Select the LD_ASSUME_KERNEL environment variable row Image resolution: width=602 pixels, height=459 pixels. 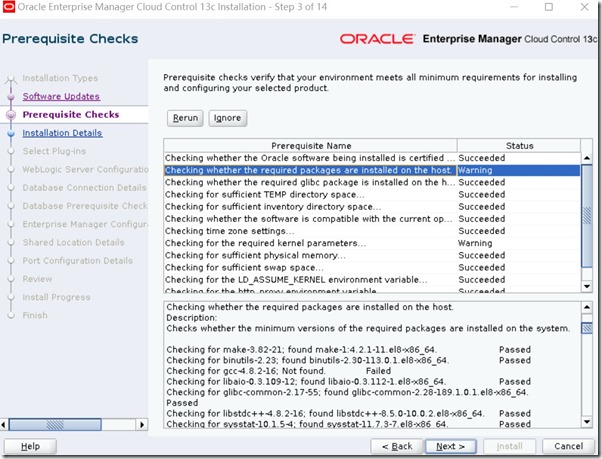coord(372,280)
